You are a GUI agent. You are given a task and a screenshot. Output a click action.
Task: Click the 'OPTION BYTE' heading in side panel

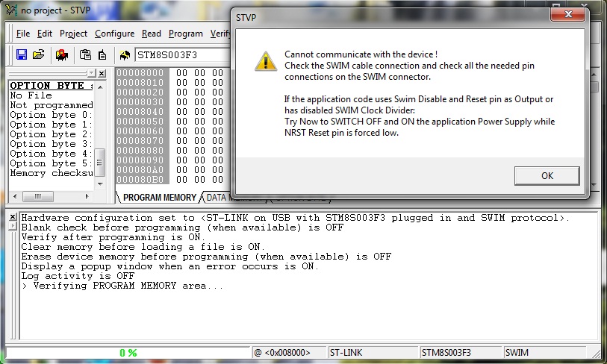pyautogui.click(x=52, y=86)
